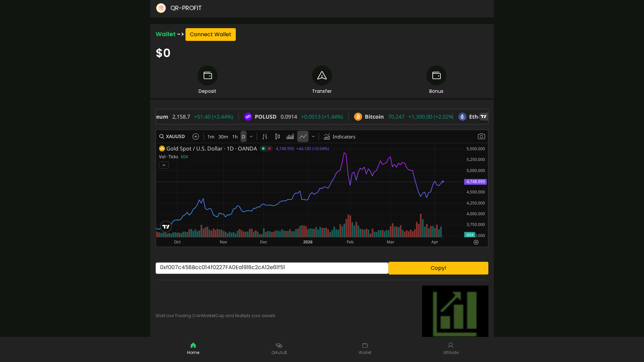The width and height of the screenshot is (644, 362).
Task: Click the $0 balance amount
Action: pos(163,53)
